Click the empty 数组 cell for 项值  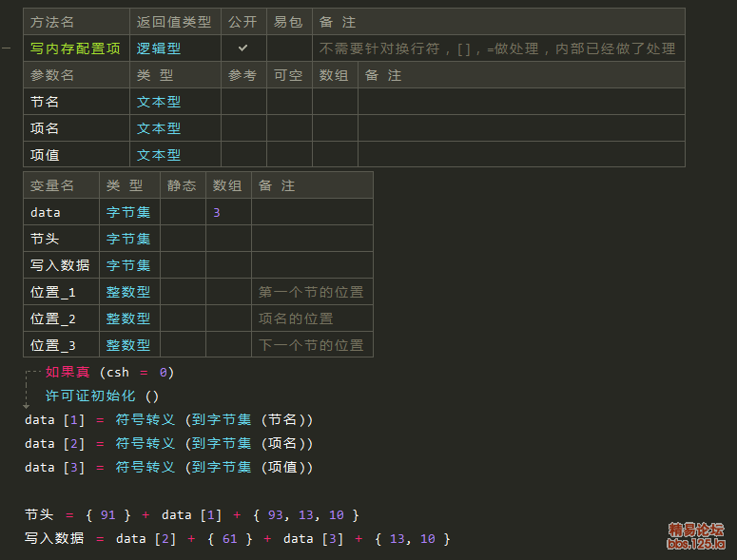click(x=335, y=155)
